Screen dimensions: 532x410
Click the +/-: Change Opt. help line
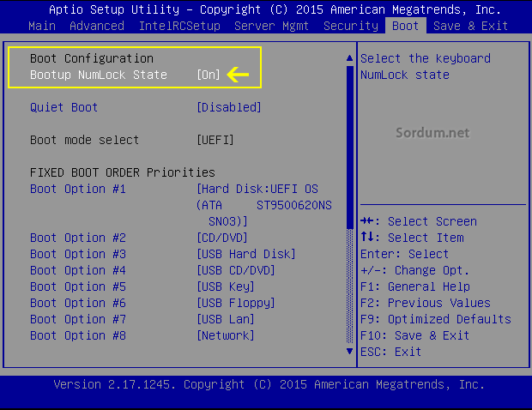[414, 270]
